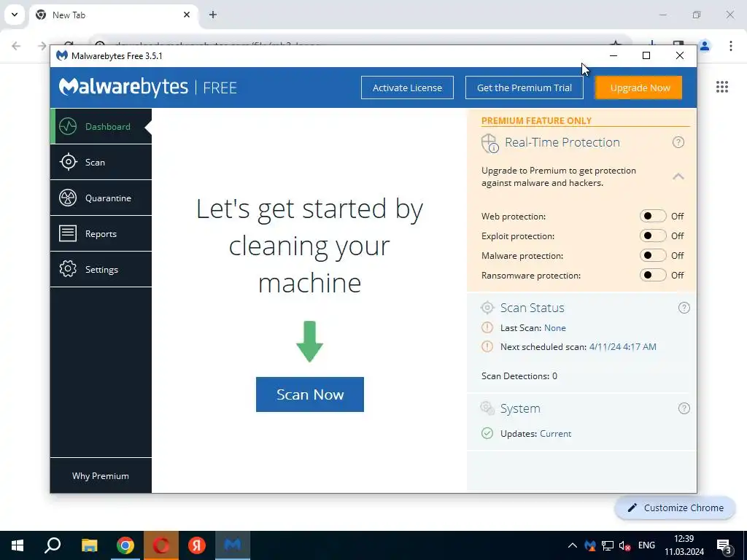This screenshot has height=560, width=747.
Task: Click network tray icon
Action: 608,545
